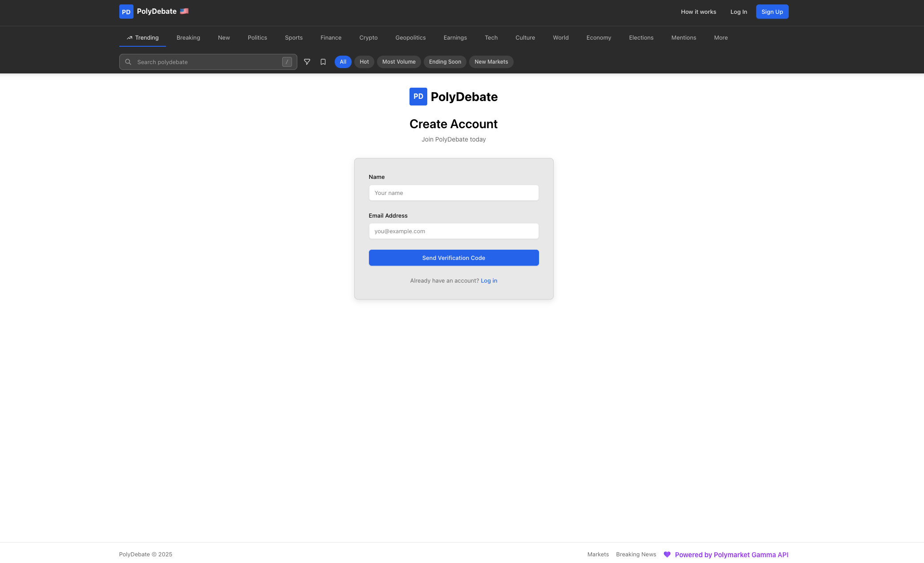924x563 pixels.
Task: Open the Geopolitics category
Action: pyautogui.click(x=410, y=38)
